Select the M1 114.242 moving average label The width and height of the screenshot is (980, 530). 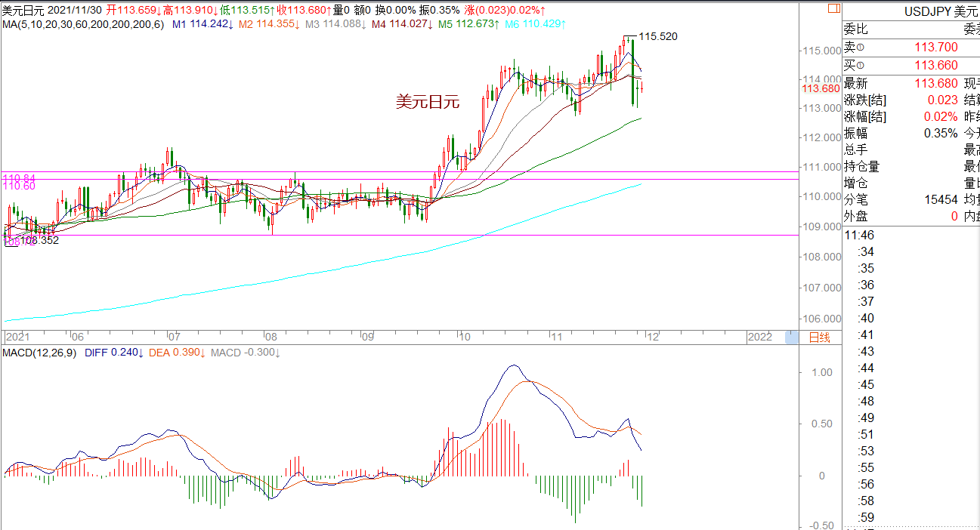pyautogui.click(x=201, y=24)
